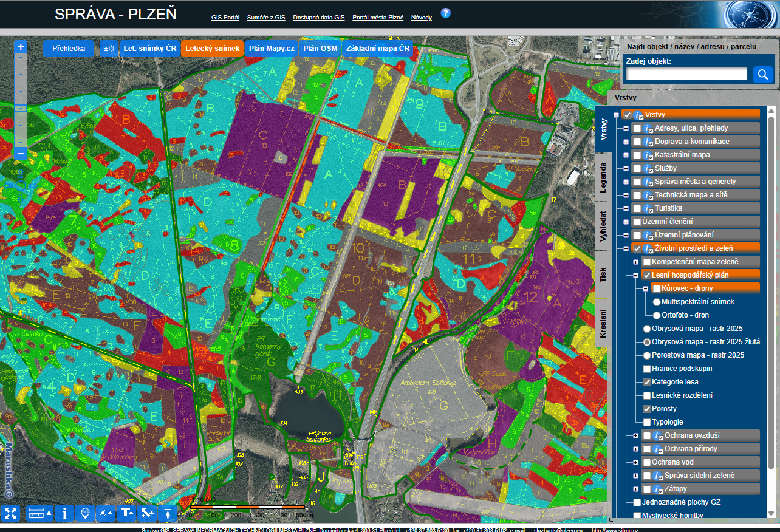Click the map zoom level slider
Image resolution: width=780 pixels, height=532 pixels.
point(21,108)
